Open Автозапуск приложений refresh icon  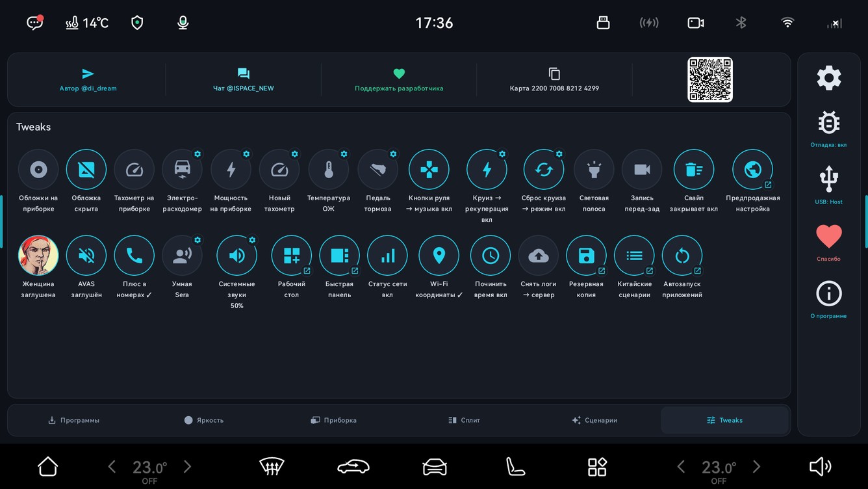click(682, 256)
